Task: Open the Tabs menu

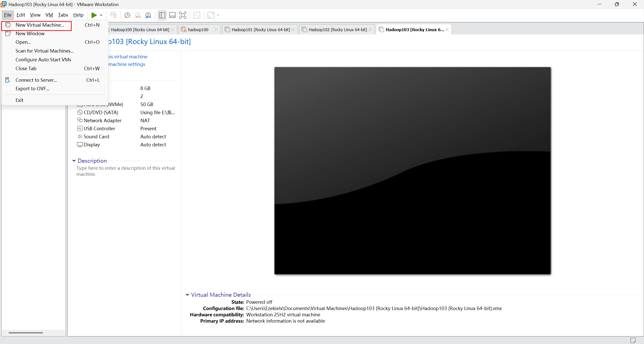Action: (63, 15)
